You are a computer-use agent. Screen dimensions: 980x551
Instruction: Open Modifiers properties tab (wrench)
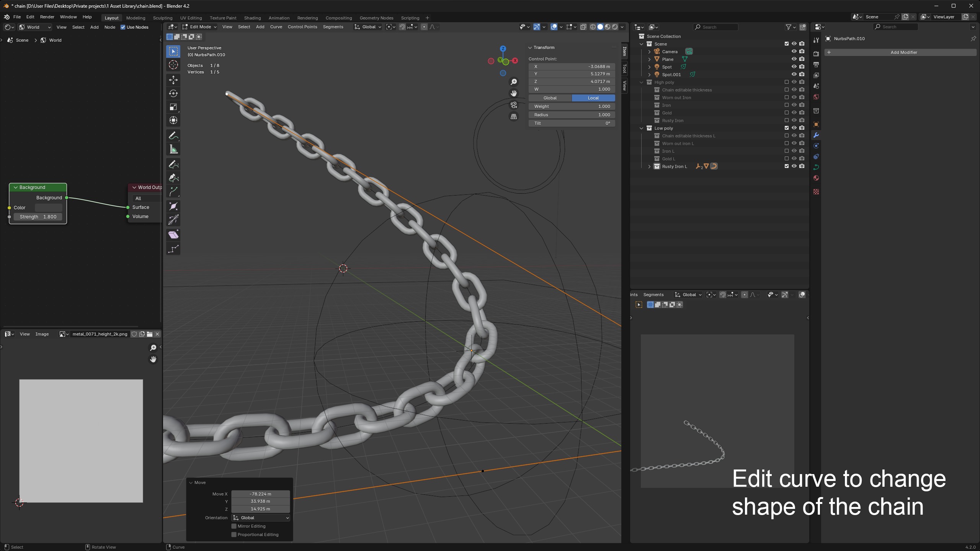816,135
